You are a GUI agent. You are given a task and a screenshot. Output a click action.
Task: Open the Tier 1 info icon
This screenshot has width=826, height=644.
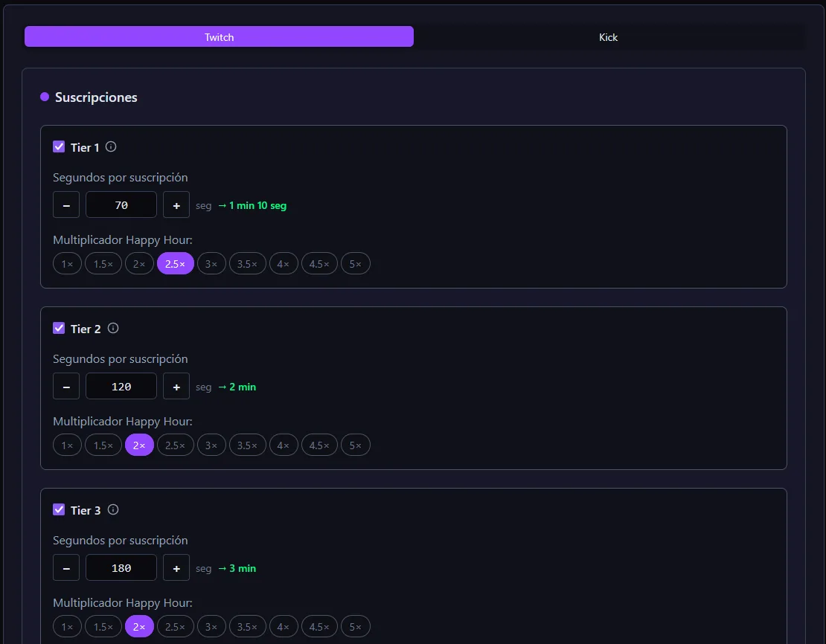(111, 147)
